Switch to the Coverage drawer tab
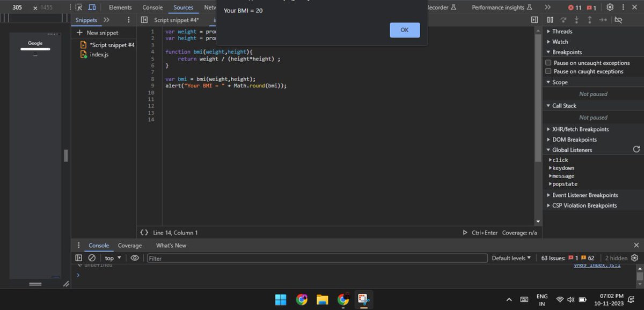The image size is (644, 310). coord(130,246)
